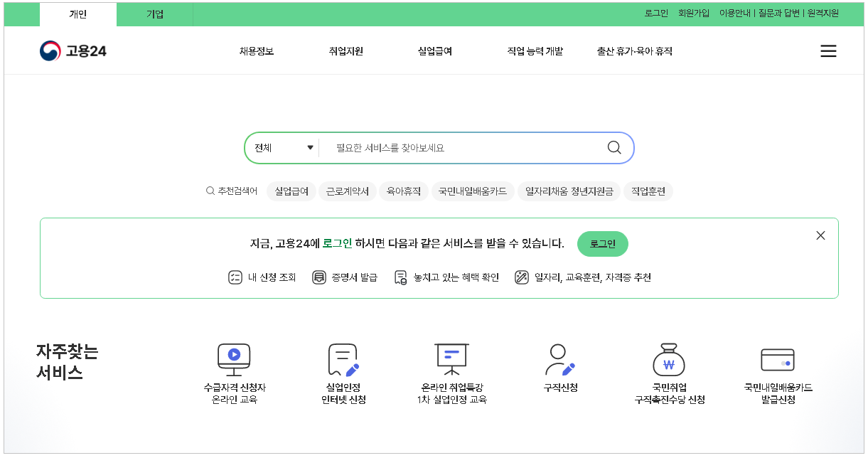Click the 내 신청 조회 checklist icon
The height and width of the screenshot is (458, 868).
234,277
